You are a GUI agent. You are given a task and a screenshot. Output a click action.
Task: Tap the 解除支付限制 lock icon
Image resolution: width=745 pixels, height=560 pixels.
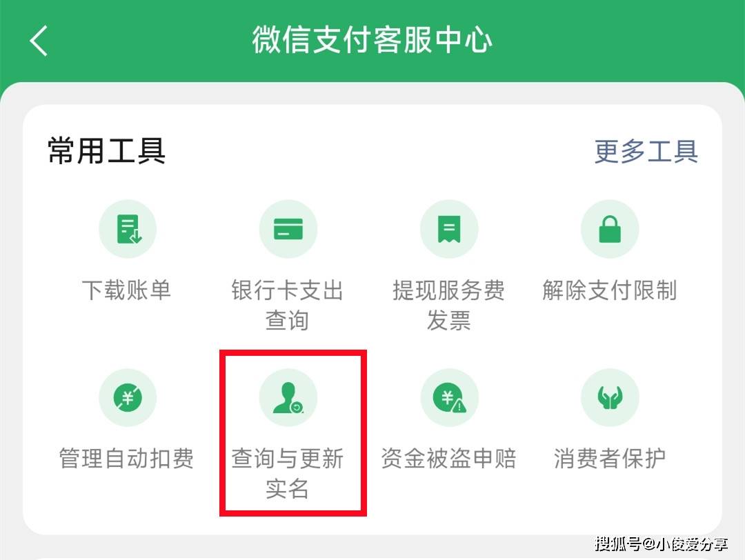tap(610, 229)
